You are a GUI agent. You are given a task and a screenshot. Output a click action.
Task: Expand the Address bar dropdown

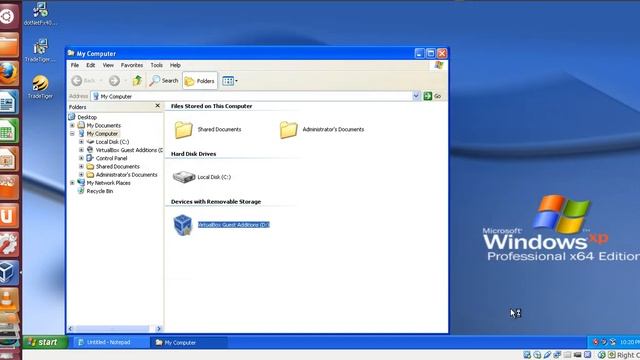tap(416, 96)
